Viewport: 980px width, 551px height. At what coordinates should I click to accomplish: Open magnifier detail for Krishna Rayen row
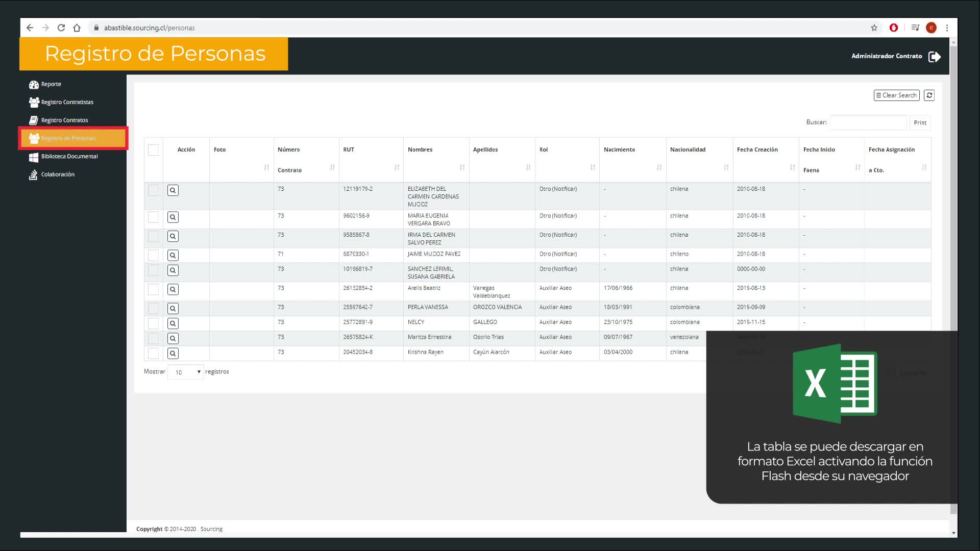(173, 353)
